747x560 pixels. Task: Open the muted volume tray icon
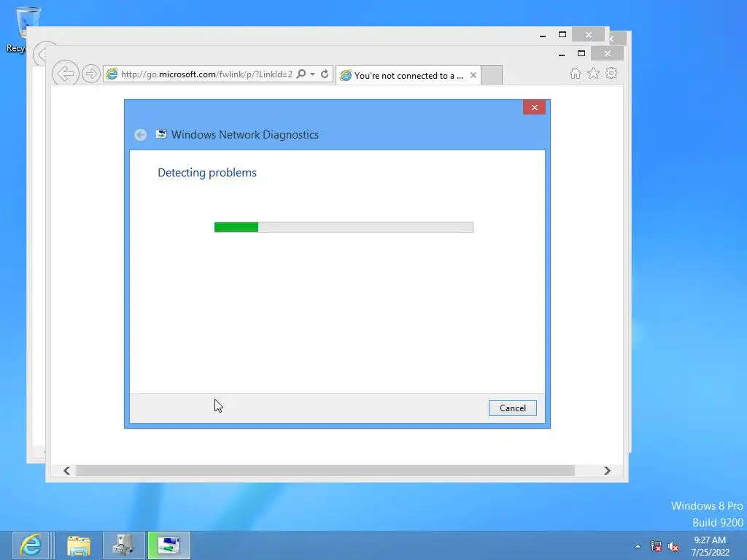tap(673, 546)
